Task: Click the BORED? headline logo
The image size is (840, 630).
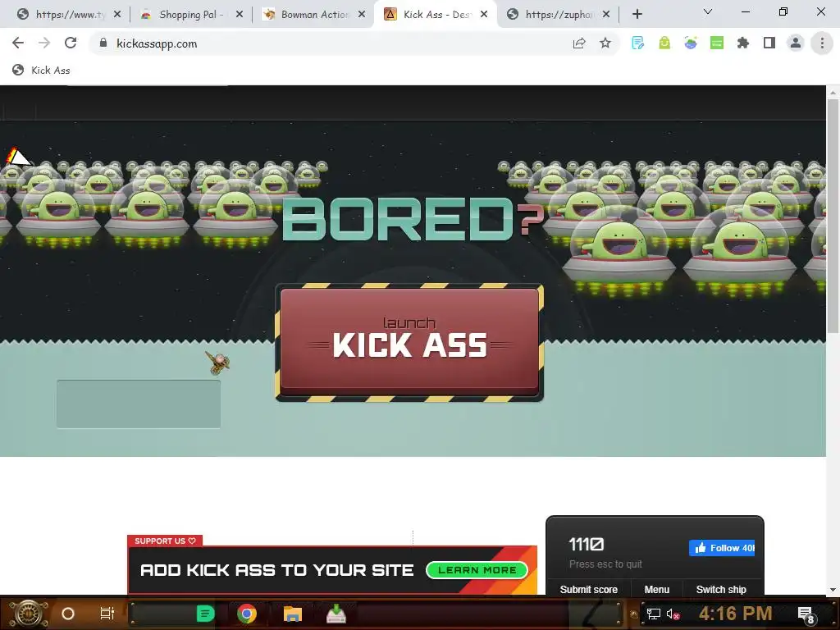Action: (413, 218)
